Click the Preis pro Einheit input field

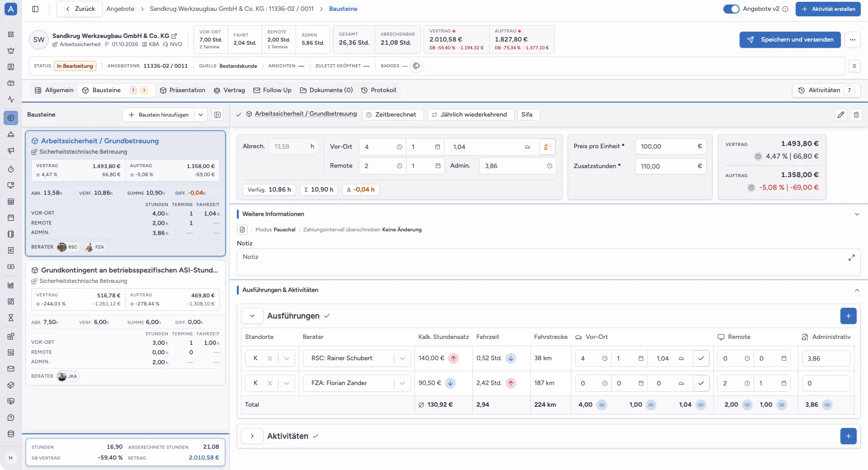[670, 146]
